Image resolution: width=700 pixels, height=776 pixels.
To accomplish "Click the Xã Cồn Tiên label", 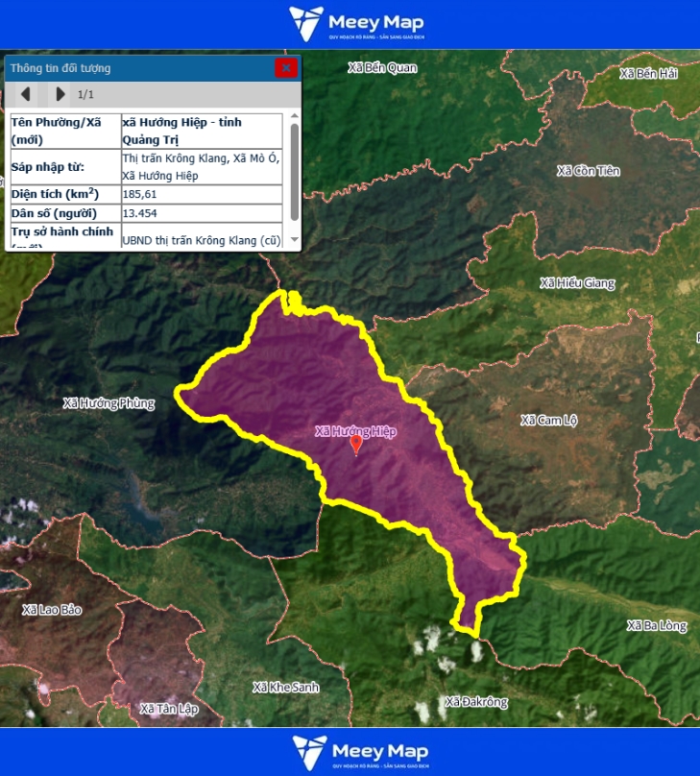I will [589, 171].
